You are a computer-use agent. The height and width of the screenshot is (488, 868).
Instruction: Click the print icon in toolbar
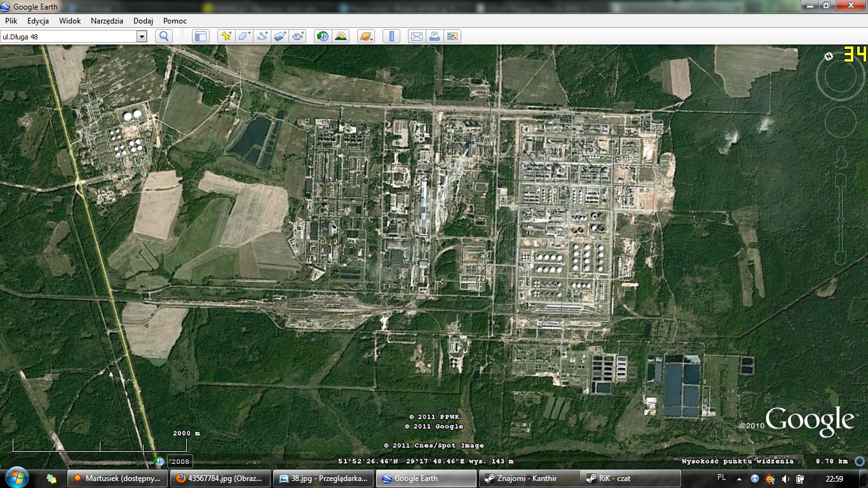435,36
